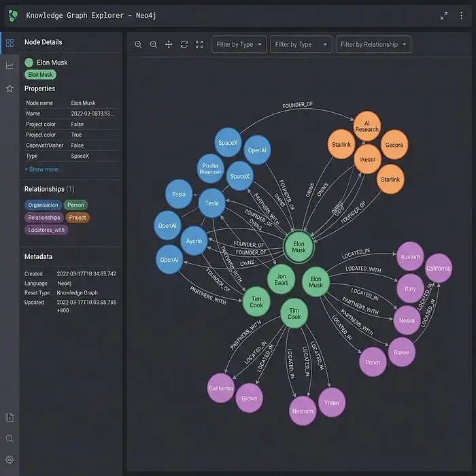Select the Aeon orange node

(368, 159)
